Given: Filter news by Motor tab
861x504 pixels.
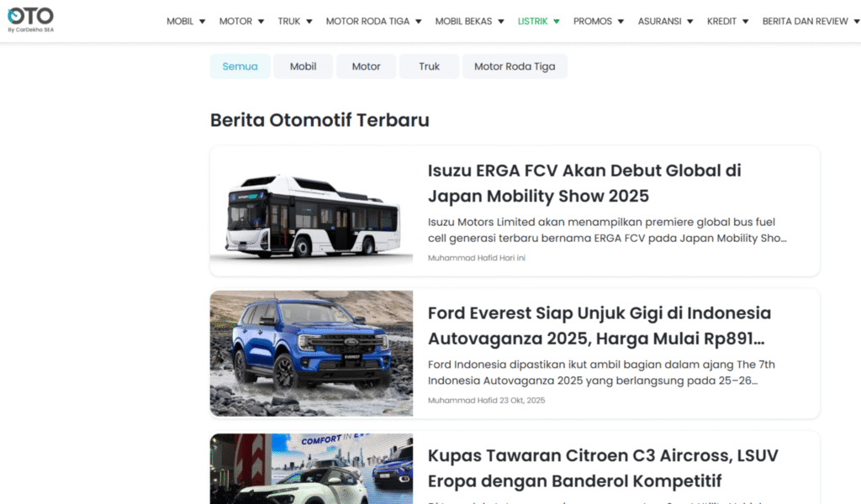Looking at the screenshot, I should pyautogui.click(x=366, y=66).
